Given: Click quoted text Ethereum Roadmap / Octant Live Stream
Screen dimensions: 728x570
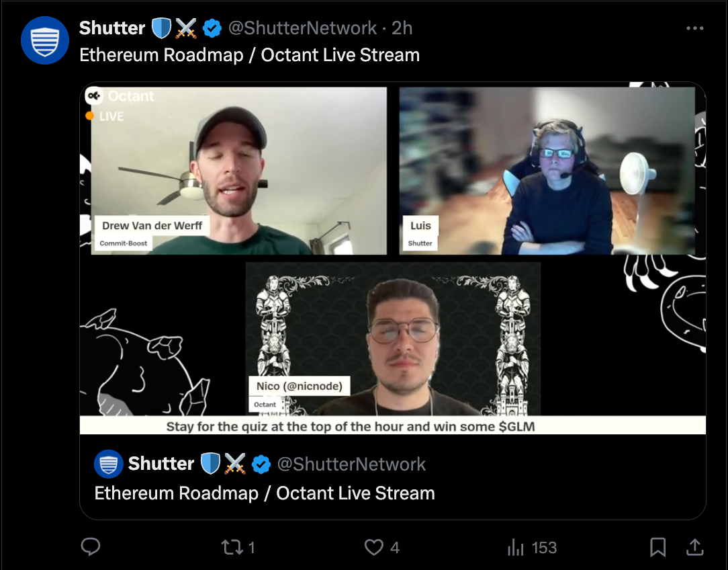Looking at the screenshot, I should pyautogui.click(x=265, y=493).
